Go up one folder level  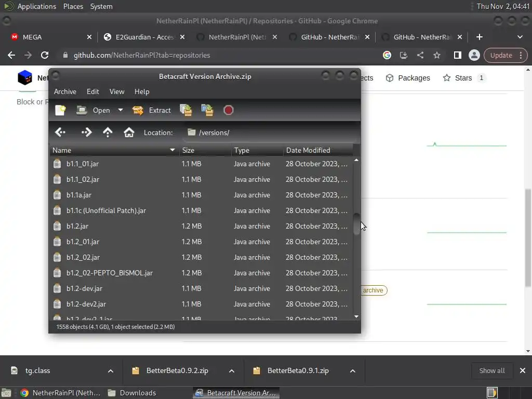coord(108,132)
